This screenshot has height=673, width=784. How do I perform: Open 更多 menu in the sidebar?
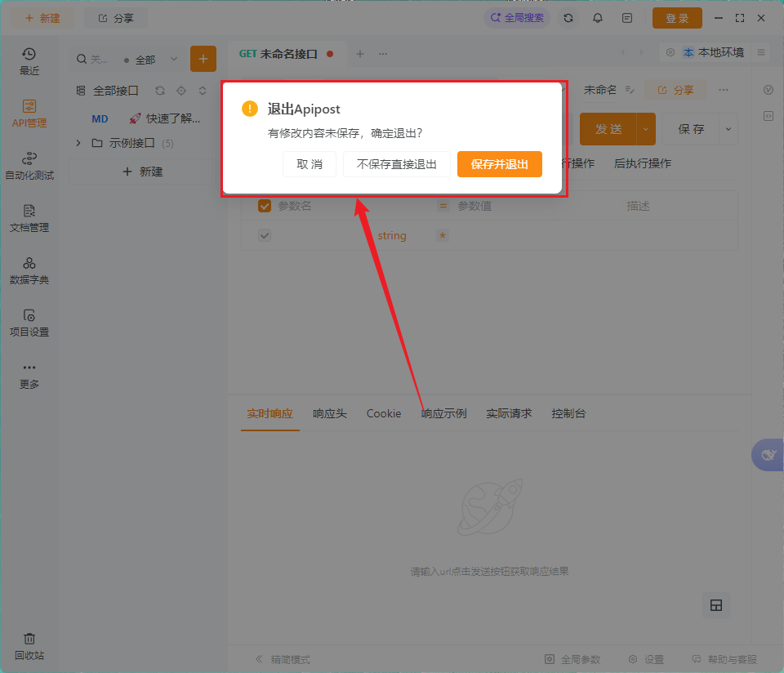coord(29,377)
